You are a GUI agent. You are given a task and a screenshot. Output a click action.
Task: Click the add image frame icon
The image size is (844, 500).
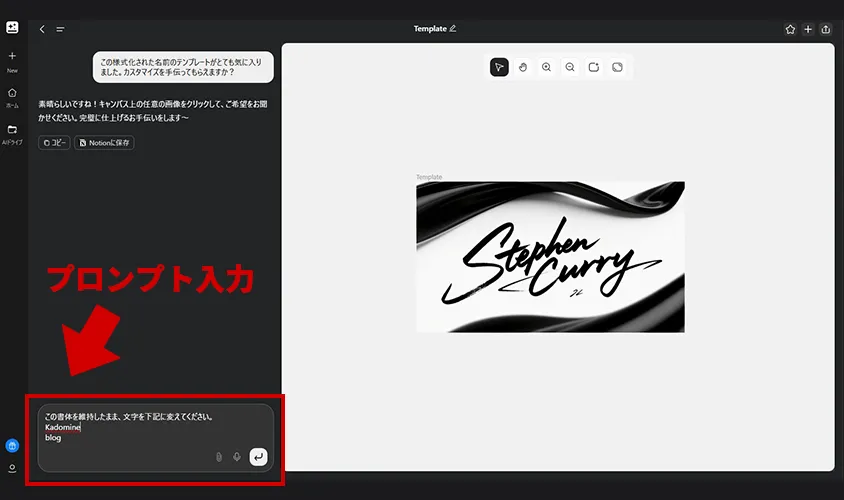594,67
